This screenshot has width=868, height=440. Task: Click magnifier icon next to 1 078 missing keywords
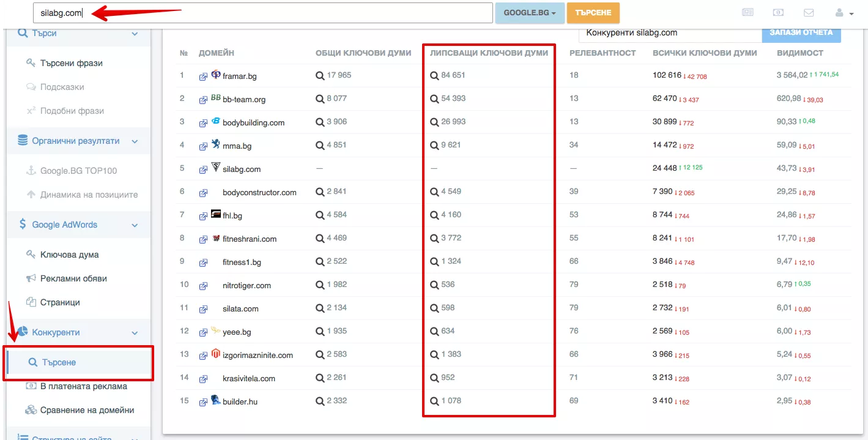click(x=434, y=401)
